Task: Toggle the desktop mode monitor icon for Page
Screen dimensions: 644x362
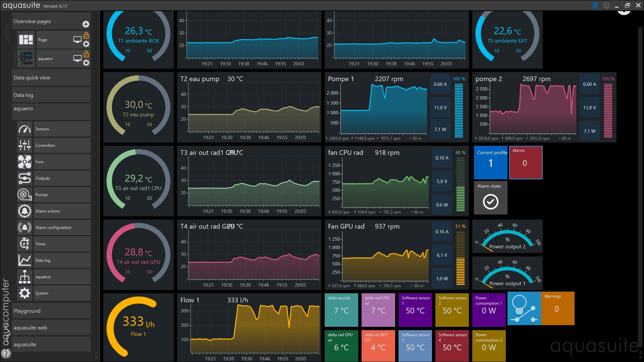Action: click(x=77, y=40)
